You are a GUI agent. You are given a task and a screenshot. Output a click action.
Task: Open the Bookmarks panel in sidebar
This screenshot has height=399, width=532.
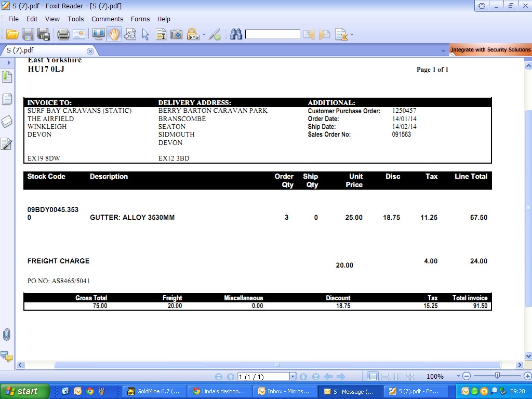point(7,77)
